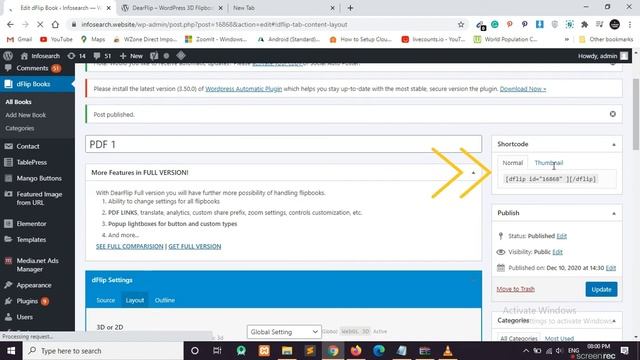Open Firefox from the taskbar

click(x=356, y=351)
